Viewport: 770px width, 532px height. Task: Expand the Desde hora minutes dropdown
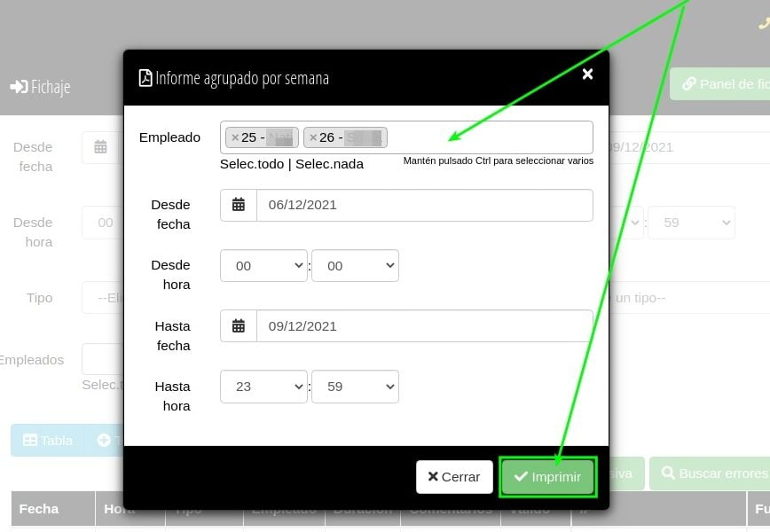click(355, 266)
